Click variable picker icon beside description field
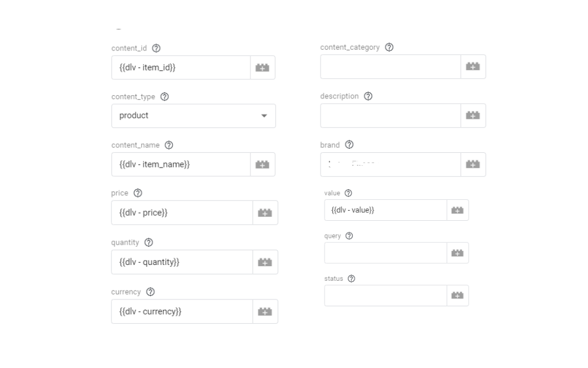The image size is (588, 368). coord(473,115)
